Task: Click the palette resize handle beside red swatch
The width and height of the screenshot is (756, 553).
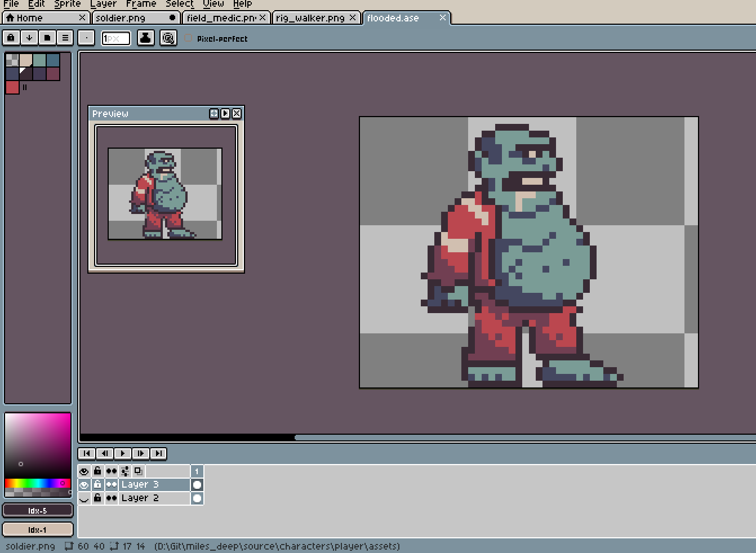Action: coord(25,87)
